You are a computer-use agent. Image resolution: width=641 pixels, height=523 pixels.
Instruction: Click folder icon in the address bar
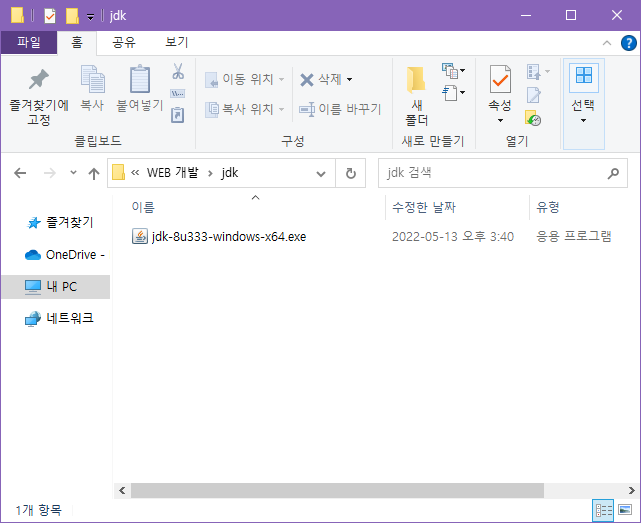click(x=118, y=173)
